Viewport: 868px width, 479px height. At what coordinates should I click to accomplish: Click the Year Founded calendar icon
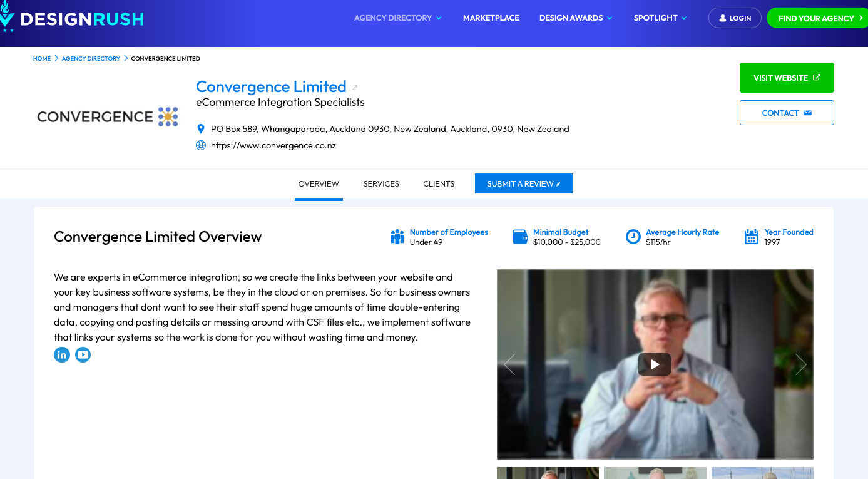[752, 237]
